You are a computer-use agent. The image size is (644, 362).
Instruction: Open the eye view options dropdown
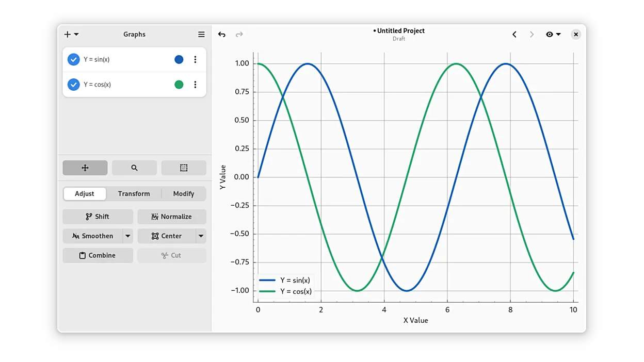pos(553,35)
